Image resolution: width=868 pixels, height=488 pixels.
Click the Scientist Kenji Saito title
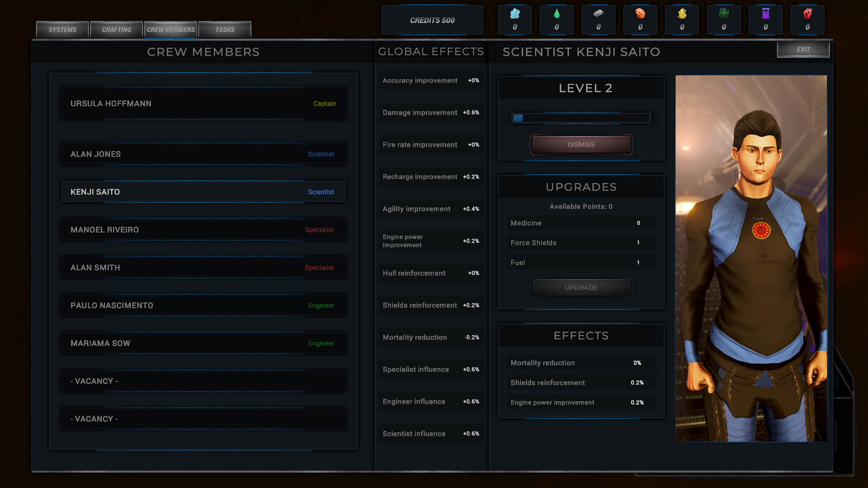[x=581, y=52]
